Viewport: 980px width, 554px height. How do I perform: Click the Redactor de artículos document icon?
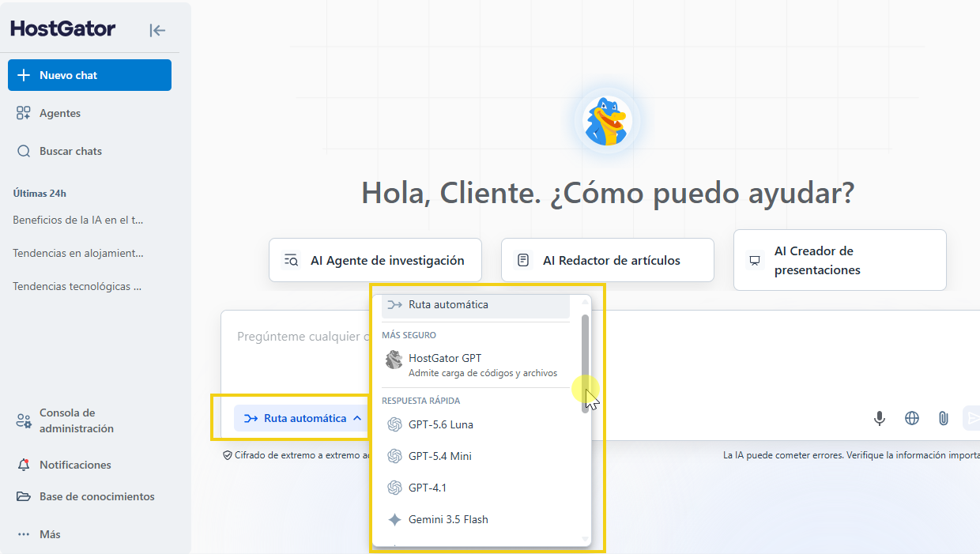pos(523,260)
